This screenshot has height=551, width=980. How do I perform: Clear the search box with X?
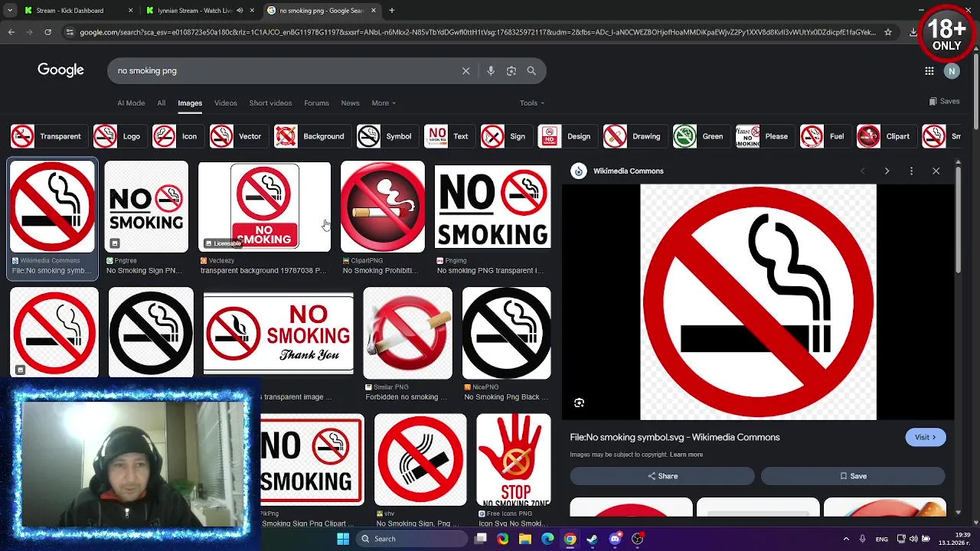(465, 70)
